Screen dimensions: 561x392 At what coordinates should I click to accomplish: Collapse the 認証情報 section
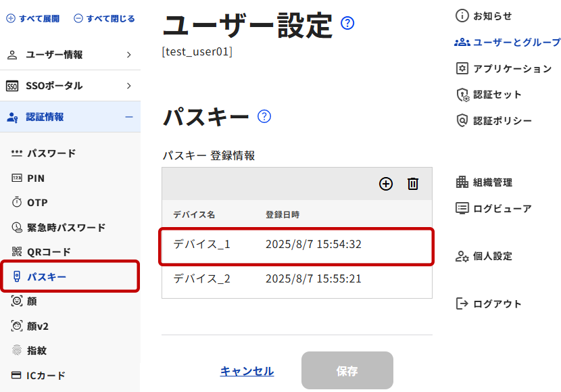point(70,117)
